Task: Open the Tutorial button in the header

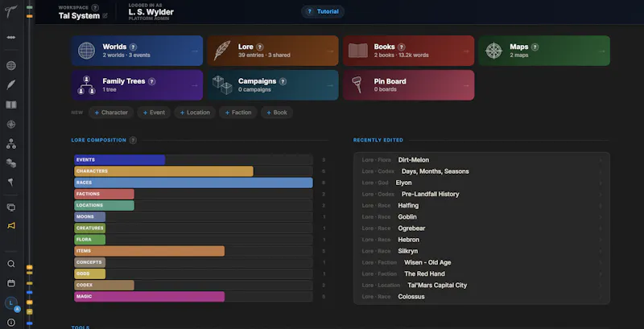Action: point(323,11)
